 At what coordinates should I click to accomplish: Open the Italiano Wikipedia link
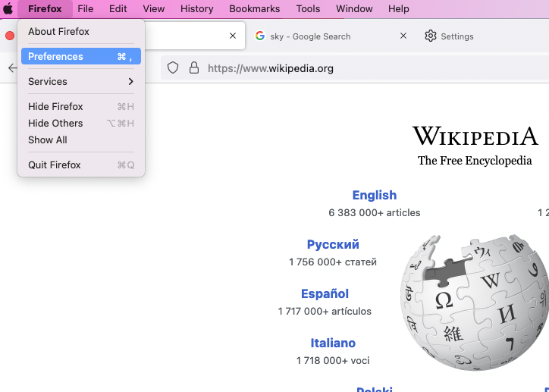click(333, 343)
